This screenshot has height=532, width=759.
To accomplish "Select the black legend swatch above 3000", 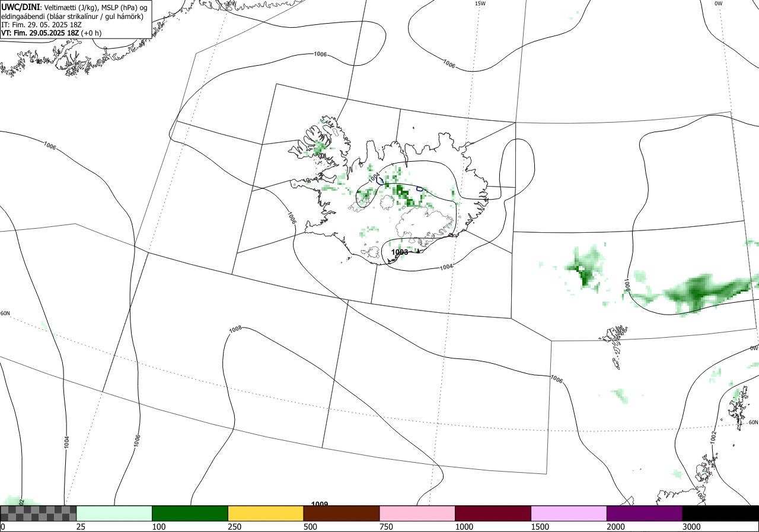I will [x=720, y=513].
